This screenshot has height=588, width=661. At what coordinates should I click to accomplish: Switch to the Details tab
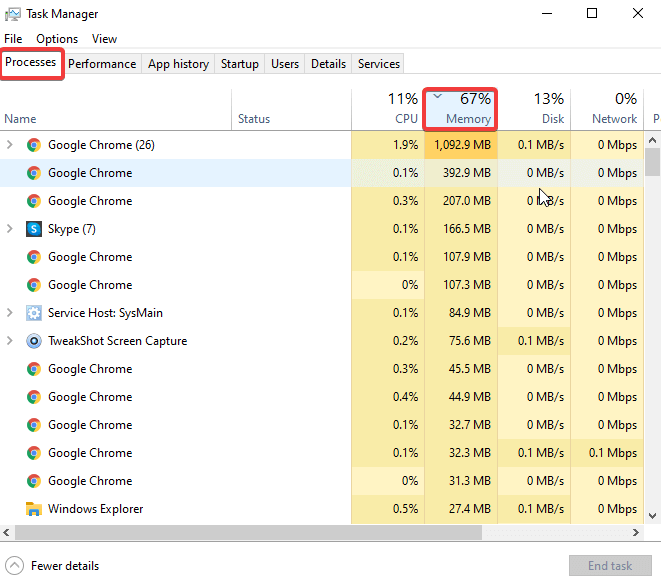(x=328, y=64)
